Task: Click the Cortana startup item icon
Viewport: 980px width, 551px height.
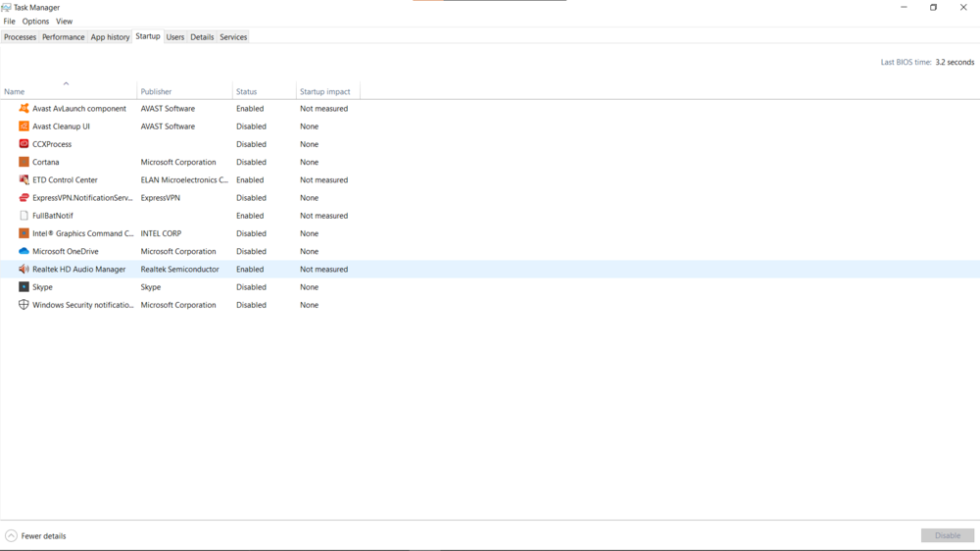Action: (x=24, y=162)
